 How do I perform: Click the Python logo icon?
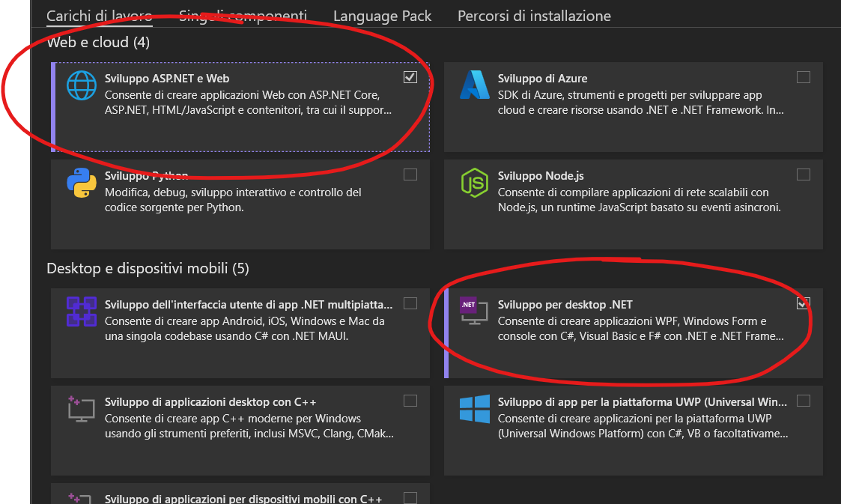pos(82,183)
